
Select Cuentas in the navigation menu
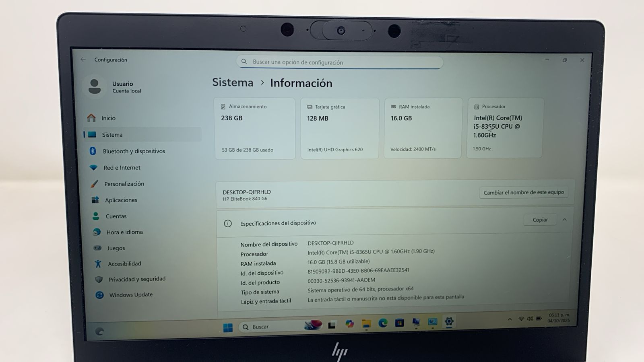click(116, 216)
